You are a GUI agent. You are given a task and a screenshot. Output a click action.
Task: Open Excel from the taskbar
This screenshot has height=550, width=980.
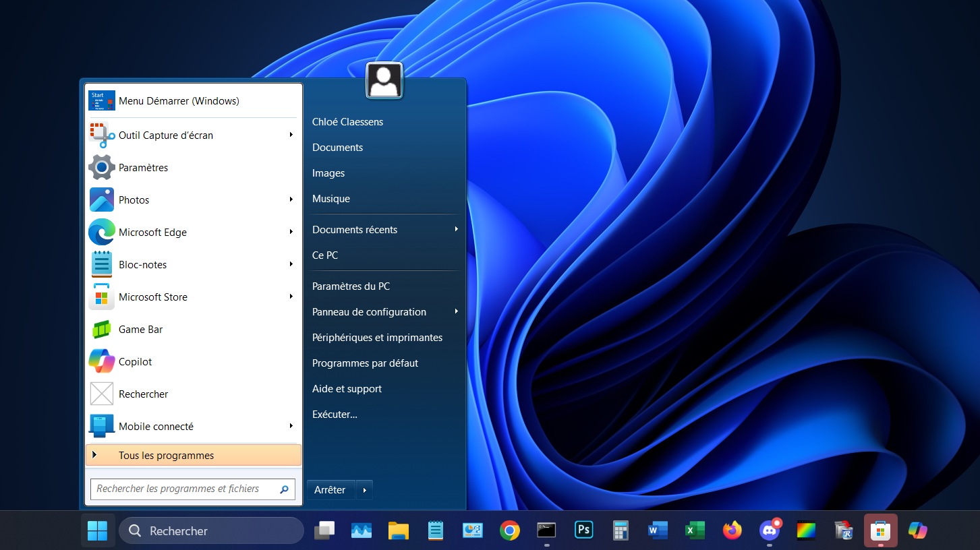coord(695,530)
